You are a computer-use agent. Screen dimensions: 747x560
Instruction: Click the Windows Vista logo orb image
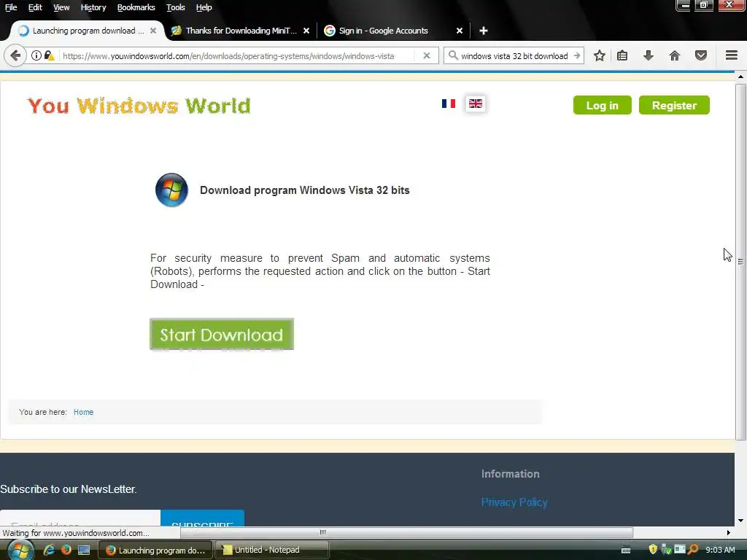(x=171, y=190)
